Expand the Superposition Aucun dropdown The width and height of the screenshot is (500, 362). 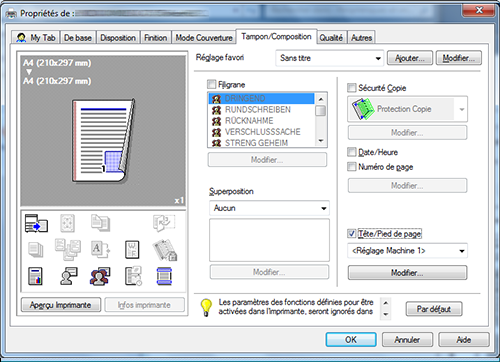point(269,208)
